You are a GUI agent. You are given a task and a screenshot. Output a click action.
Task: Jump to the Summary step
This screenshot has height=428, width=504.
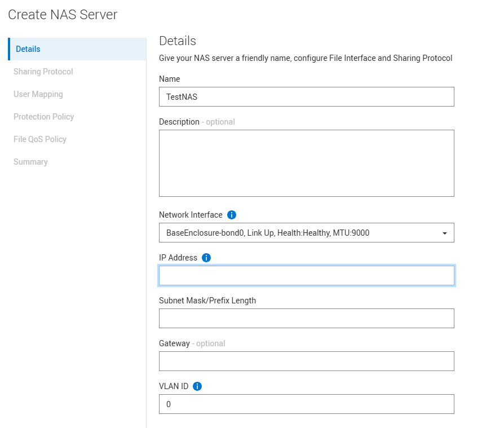(x=30, y=162)
